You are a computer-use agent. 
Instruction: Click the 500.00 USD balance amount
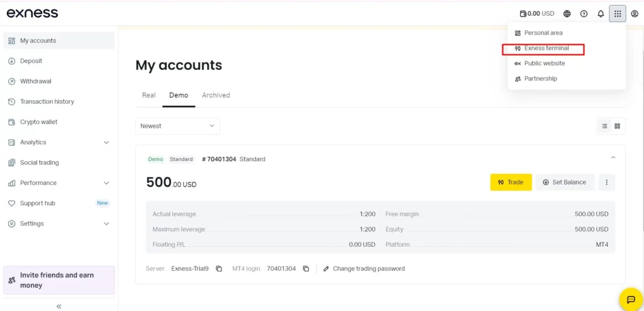coord(171,182)
